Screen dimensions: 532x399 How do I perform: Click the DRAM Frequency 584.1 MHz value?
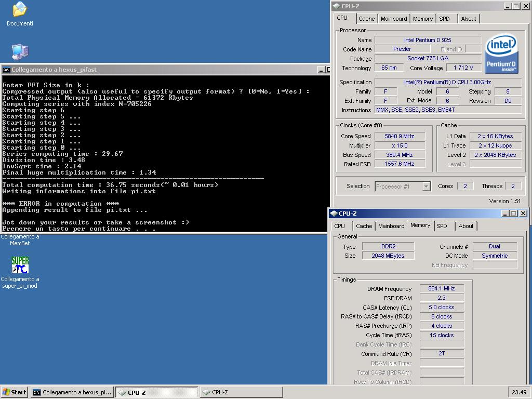[x=442, y=288]
